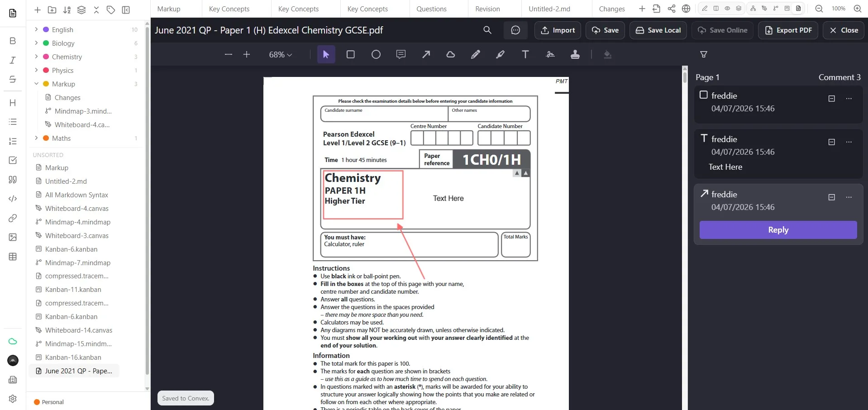Screen dimensions: 868x410
Task: Expand the English folder
Action: tap(36, 29)
